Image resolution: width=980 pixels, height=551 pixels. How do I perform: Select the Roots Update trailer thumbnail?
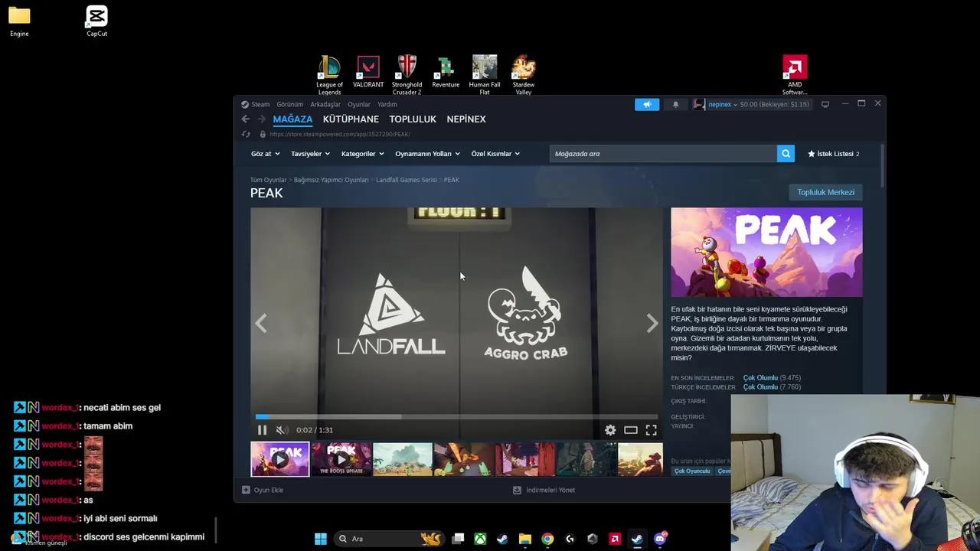click(341, 460)
